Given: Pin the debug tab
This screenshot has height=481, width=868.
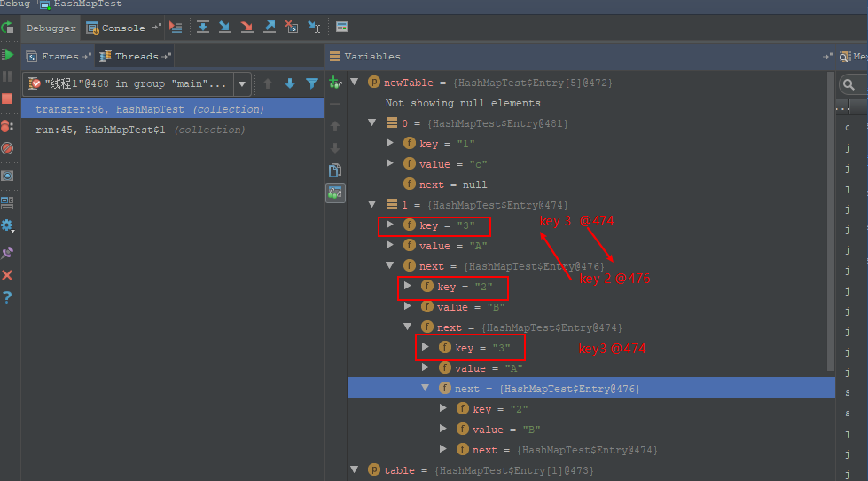Looking at the screenshot, I should (x=7, y=253).
